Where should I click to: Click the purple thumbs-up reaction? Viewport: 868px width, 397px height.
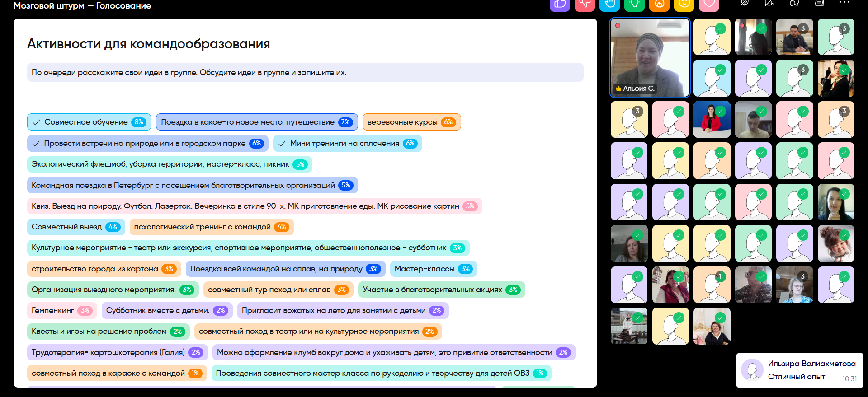560,5
